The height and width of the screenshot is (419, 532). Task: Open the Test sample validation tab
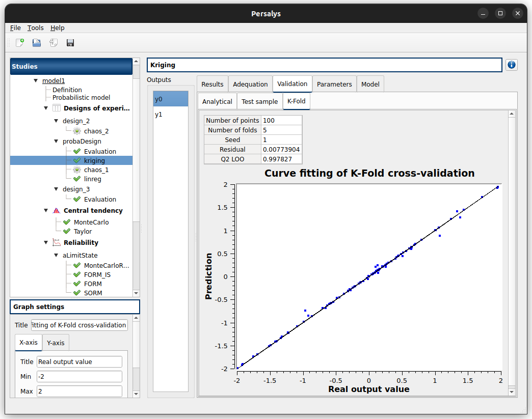point(259,101)
